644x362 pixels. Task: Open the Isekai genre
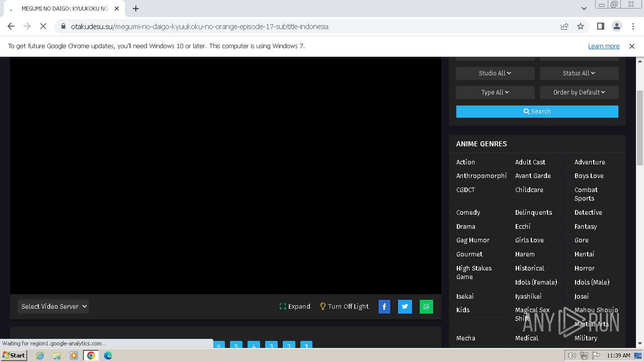465,296
